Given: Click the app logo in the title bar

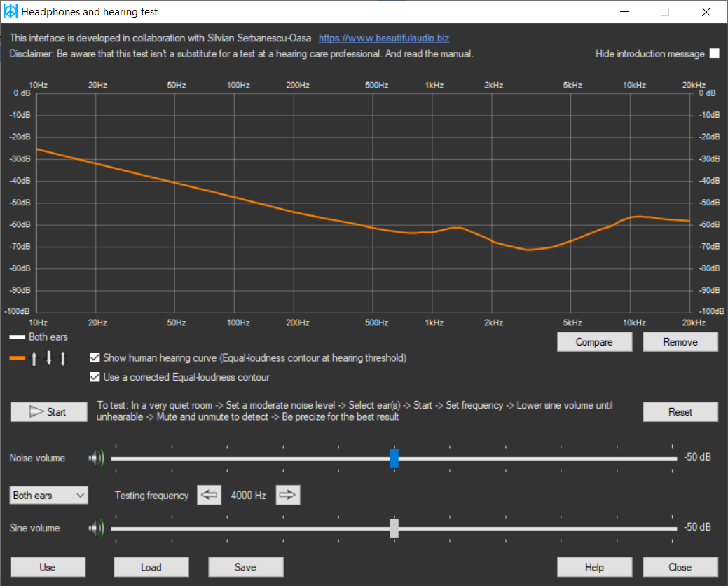Looking at the screenshot, I should (9, 11).
